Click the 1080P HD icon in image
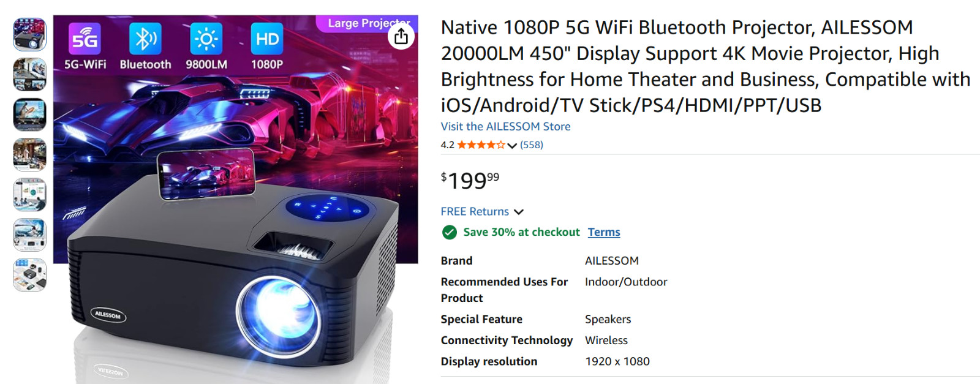Screen dimensions: 980x384 (267, 39)
